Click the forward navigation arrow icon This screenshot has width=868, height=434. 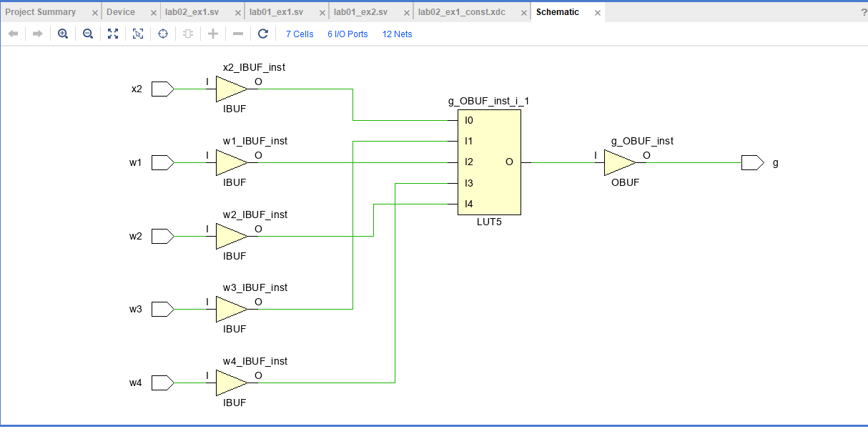click(37, 33)
